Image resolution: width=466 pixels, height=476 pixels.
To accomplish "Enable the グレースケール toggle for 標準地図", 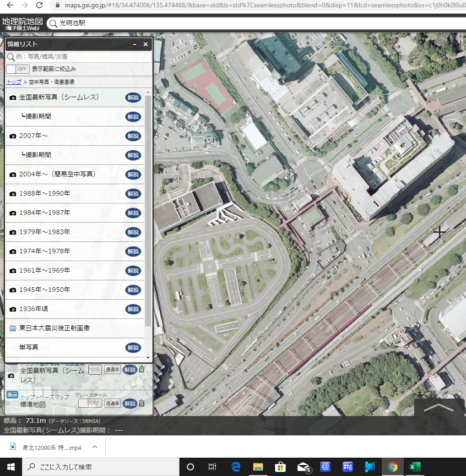I will click(x=90, y=403).
